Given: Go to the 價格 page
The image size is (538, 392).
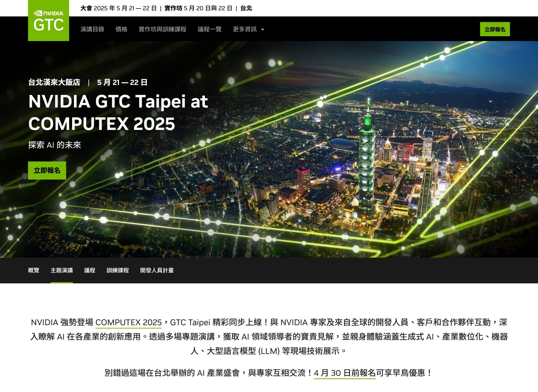Looking at the screenshot, I should point(121,29).
